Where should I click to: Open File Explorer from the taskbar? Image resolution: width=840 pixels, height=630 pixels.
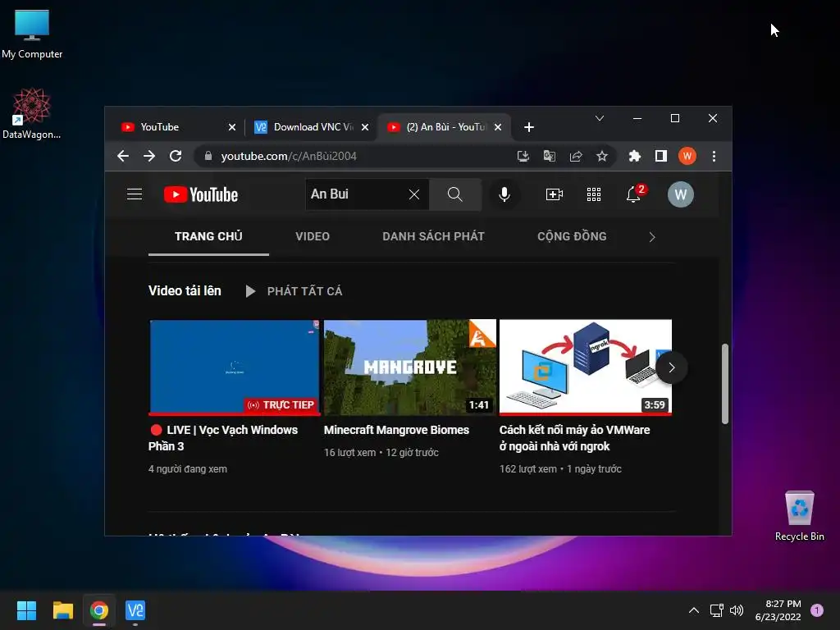[62, 610]
